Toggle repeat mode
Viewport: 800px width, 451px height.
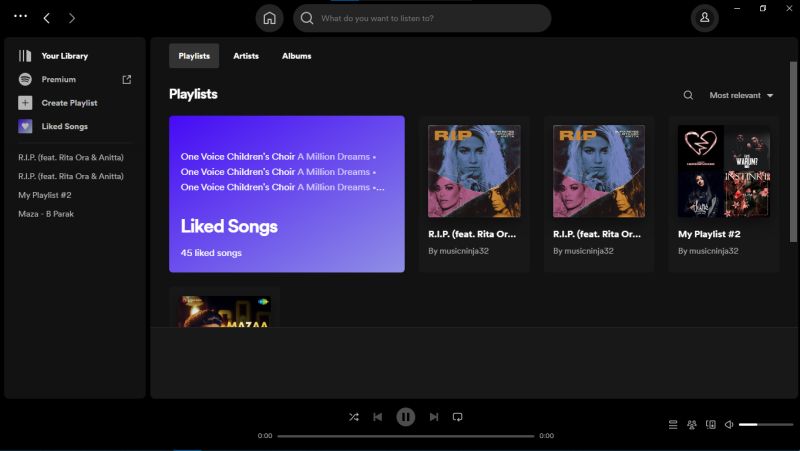pos(458,417)
